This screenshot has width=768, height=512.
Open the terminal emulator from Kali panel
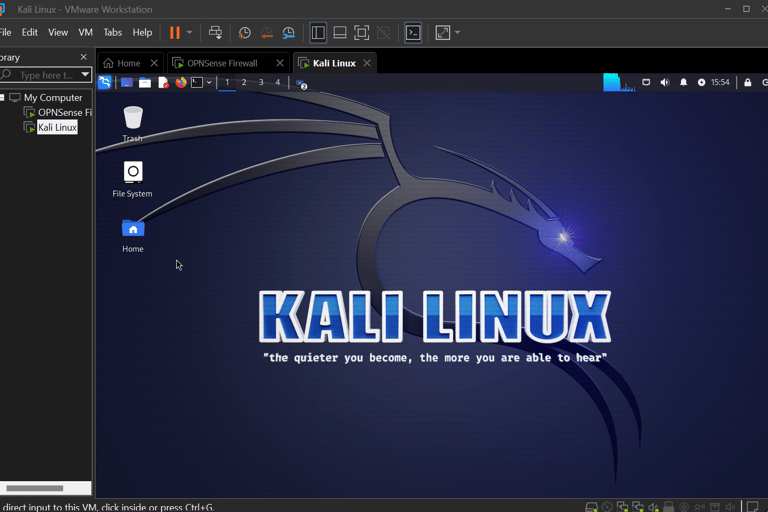(x=197, y=82)
